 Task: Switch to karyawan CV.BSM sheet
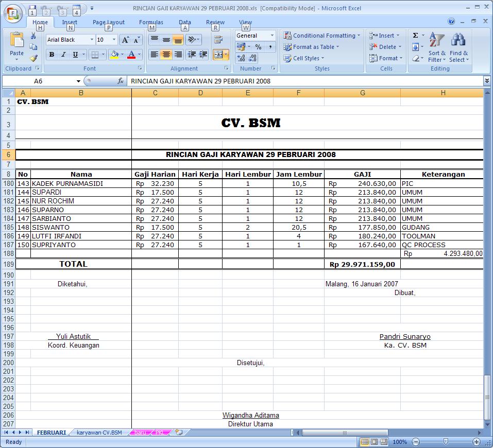click(x=99, y=433)
